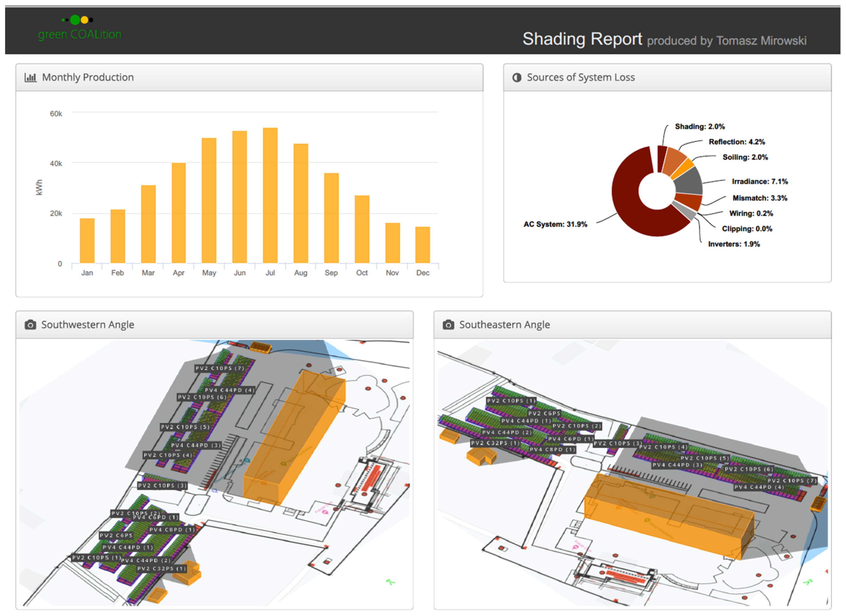Click the Sources of System Loss icon
846x616 pixels.
(517, 78)
